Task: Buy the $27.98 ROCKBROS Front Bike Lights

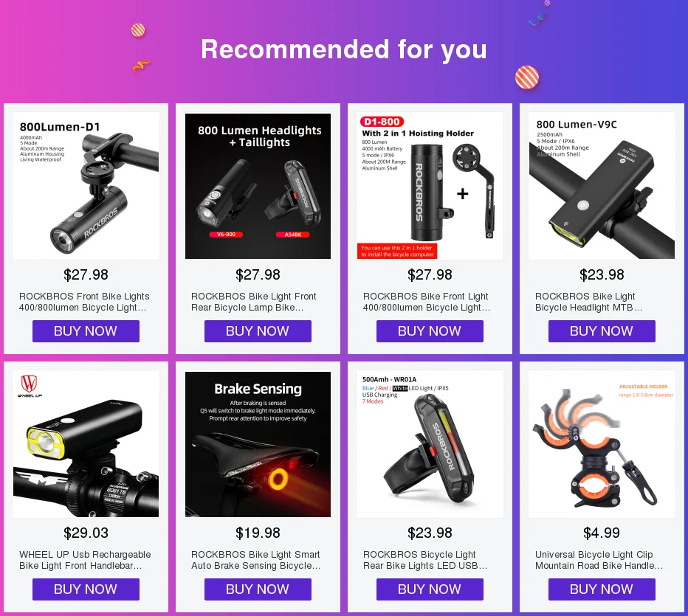Action: [x=86, y=331]
